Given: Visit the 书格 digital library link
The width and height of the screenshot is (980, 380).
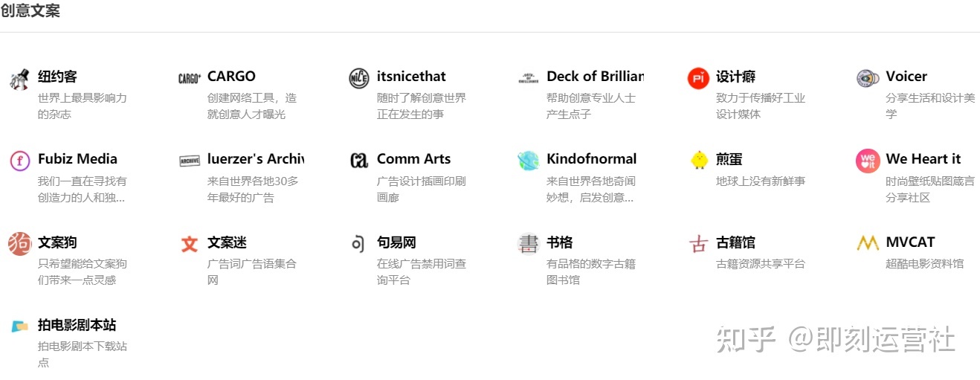Looking at the screenshot, I should pyautogui.click(x=559, y=242).
